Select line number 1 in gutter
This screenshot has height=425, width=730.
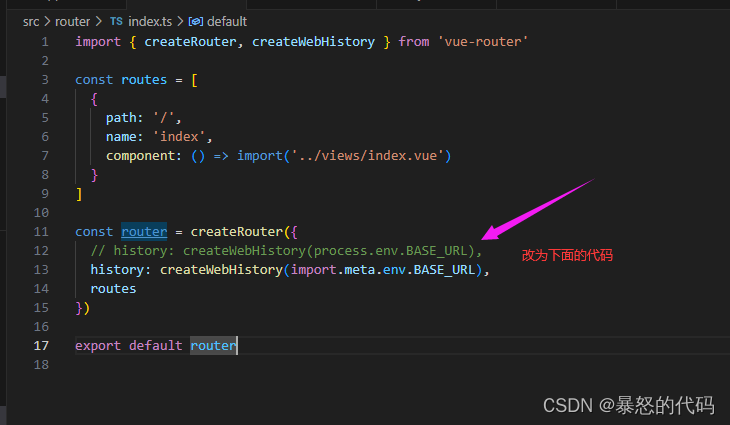pyautogui.click(x=45, y=42)
